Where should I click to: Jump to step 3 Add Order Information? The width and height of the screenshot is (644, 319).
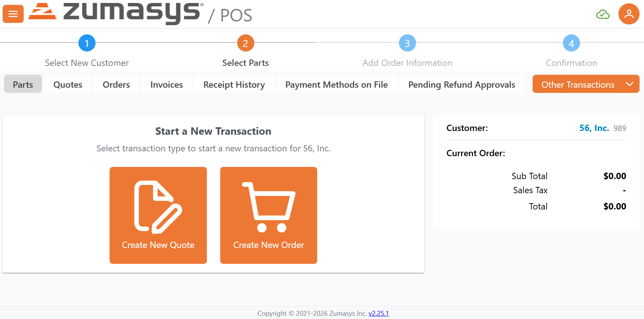(407, 43)
